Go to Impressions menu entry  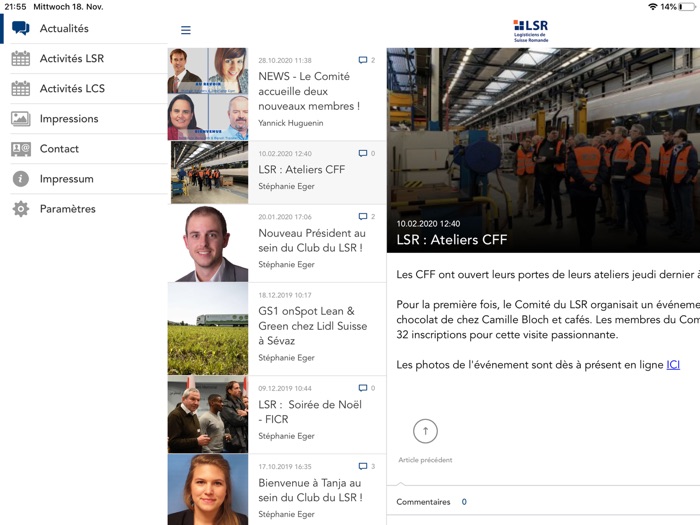click(84, 119)
